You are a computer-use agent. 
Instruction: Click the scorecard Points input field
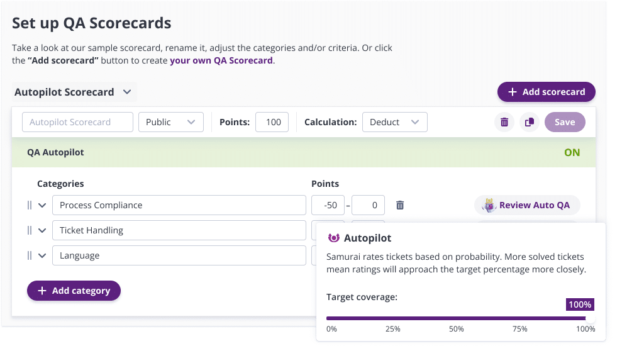point(273,122)
